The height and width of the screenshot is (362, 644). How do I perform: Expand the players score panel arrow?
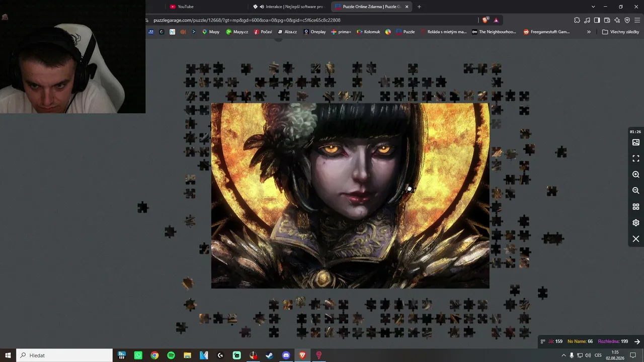click(x=637, y=341)
